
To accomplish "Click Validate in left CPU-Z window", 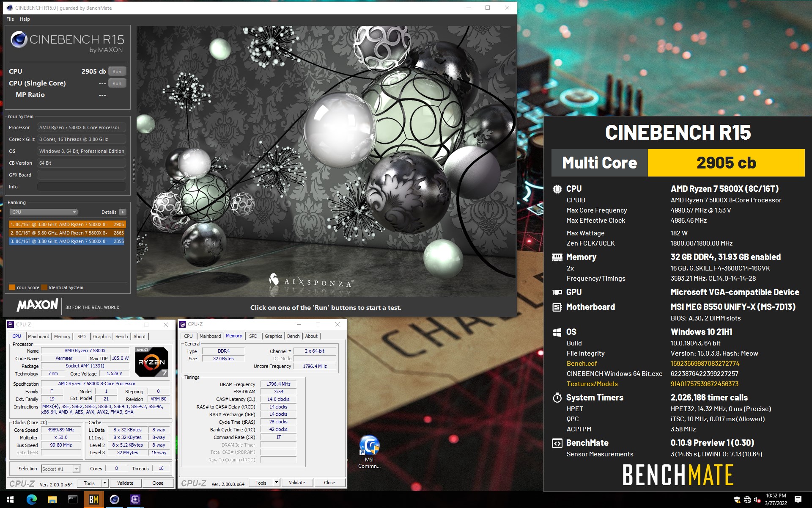I will pyautogui.click(x=125, y=483).
